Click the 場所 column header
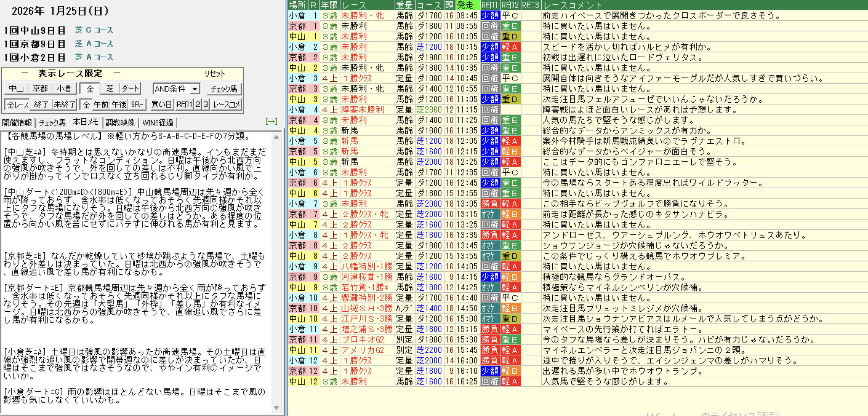868x416 pixels. (297, 5)
